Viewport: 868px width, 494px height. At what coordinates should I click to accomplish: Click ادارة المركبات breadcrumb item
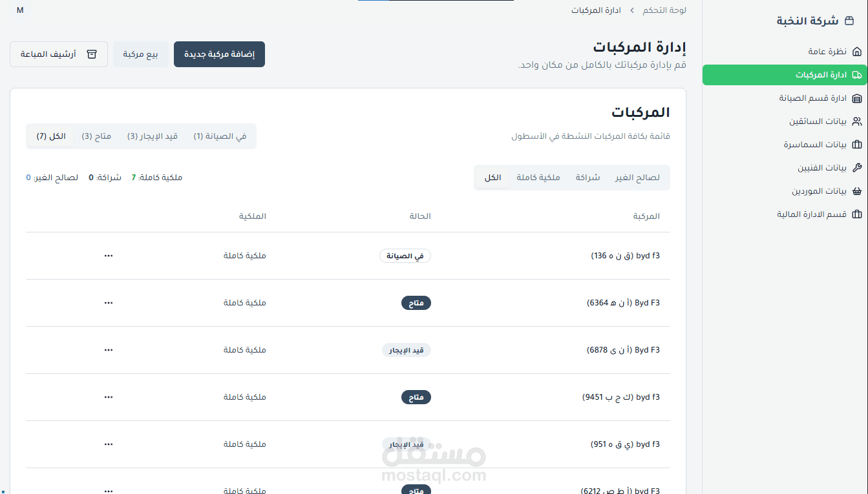tap(596, 10)
